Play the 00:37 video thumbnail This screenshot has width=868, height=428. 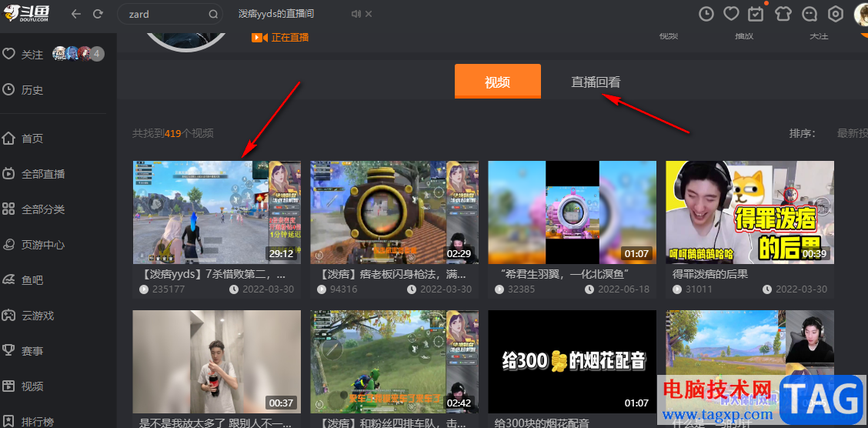point(216,362)
